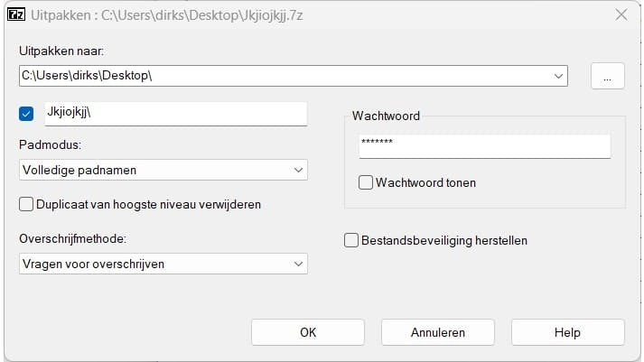Click the Annuleren button

click(x=437, y=332)
